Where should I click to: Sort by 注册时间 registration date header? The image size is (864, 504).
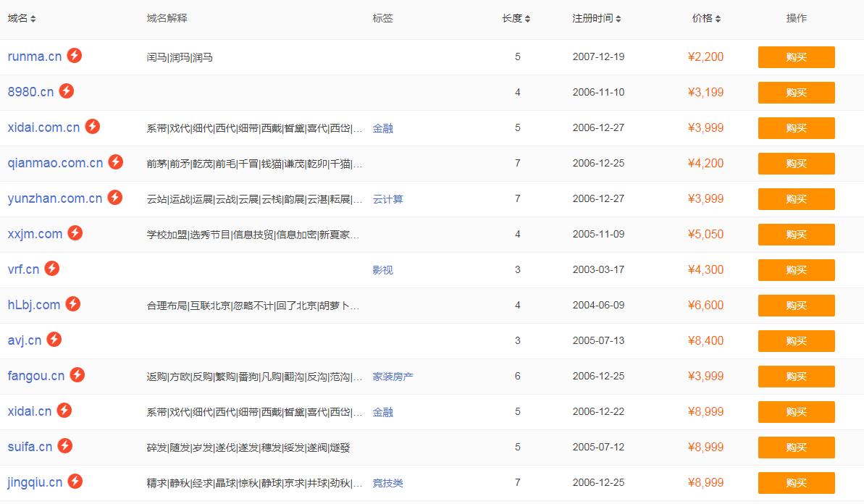(x=596, y=18)
